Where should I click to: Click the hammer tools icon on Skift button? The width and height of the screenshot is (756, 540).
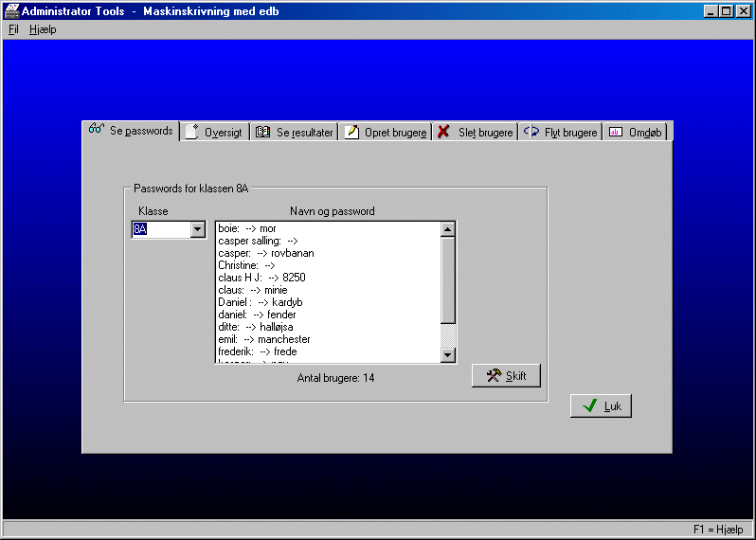pyautogui.click(x=495, y=375)
